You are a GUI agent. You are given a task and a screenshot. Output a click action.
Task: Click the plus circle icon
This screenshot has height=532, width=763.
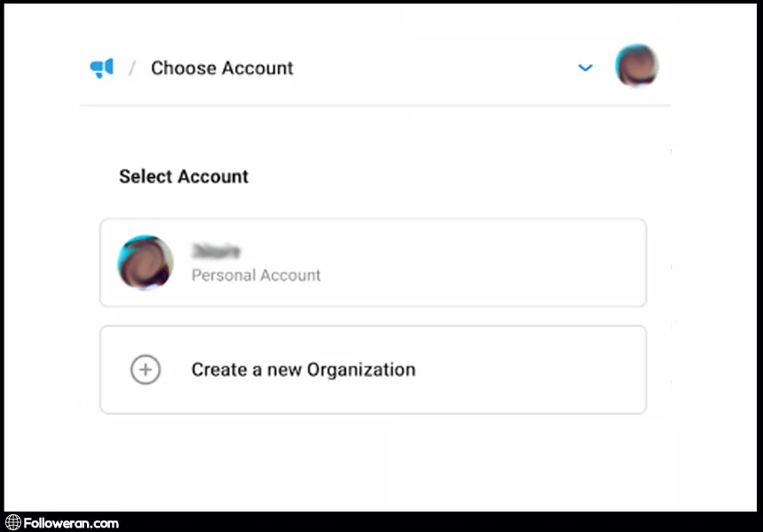146,370
